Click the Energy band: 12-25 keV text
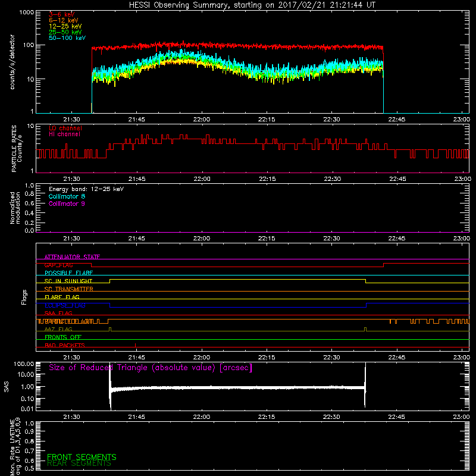 coord(86,189)
